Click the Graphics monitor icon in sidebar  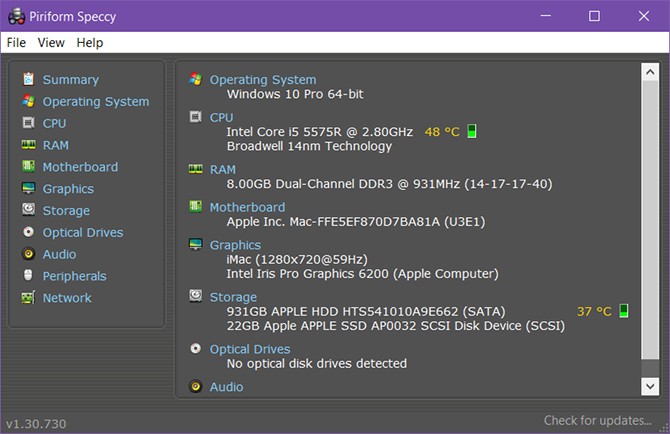coord(28,189)
